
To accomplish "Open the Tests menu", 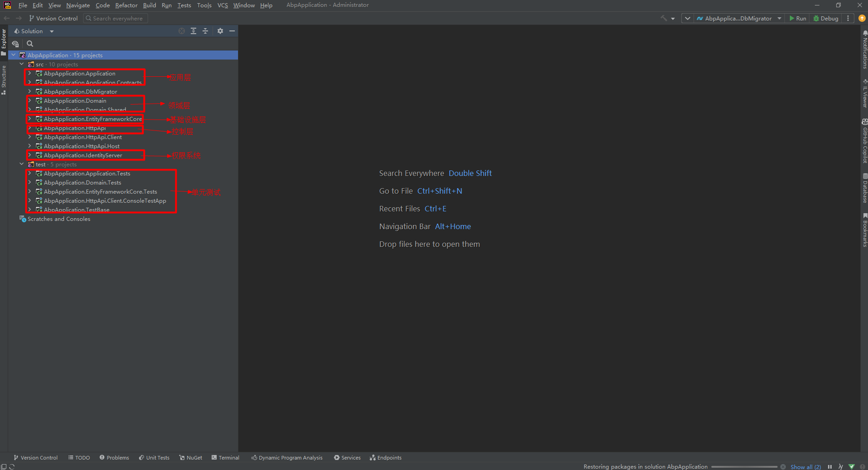I will point(184,5).
